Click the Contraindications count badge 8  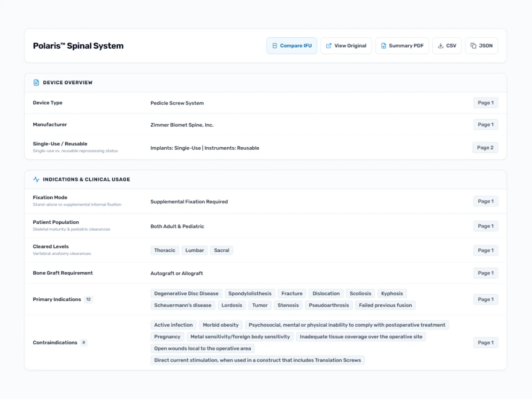[84, 342]
